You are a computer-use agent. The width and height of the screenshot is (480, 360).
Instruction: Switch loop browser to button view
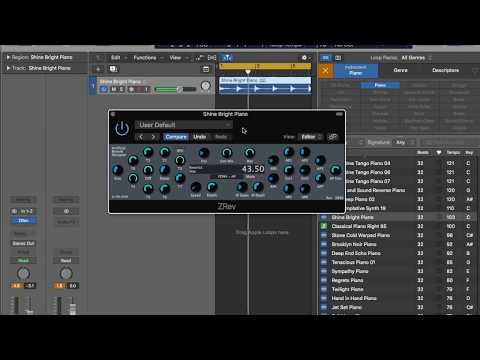pos(326,58)
